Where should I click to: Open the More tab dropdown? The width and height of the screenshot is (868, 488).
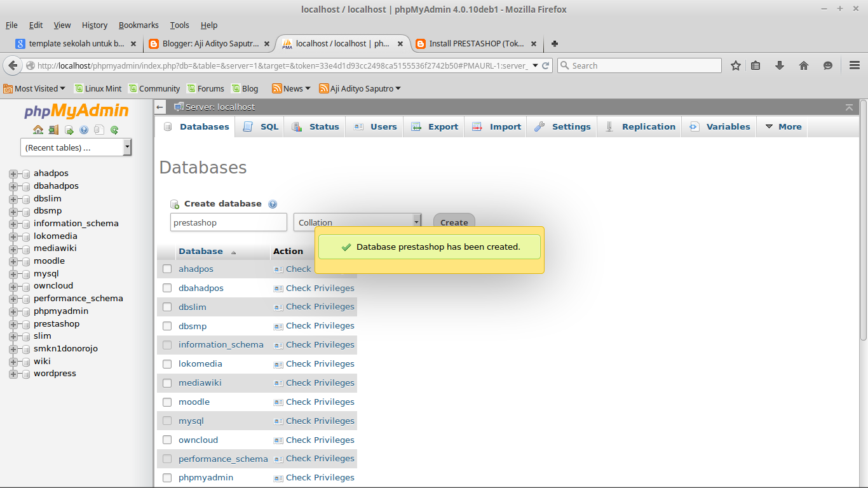point(783,126)
